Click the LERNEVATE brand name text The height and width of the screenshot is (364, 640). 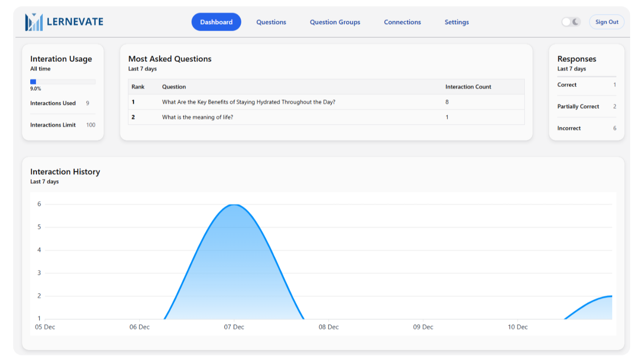tap(75, 22)
